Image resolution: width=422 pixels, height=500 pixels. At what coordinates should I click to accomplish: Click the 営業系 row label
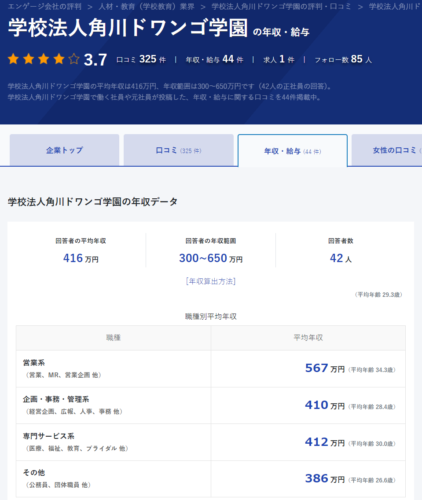pyautogui.click(x=34, y=363)
